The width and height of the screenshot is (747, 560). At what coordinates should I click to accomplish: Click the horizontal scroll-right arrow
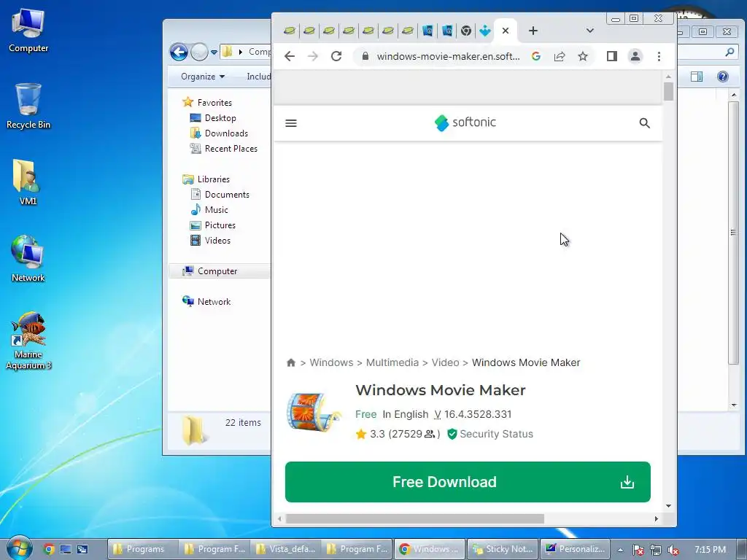tap(657, 518)
